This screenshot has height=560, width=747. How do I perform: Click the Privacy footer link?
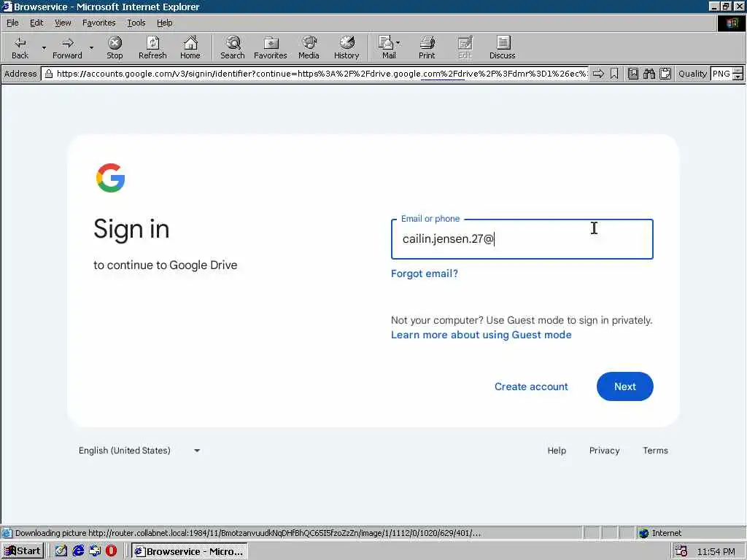coord(604,451)
